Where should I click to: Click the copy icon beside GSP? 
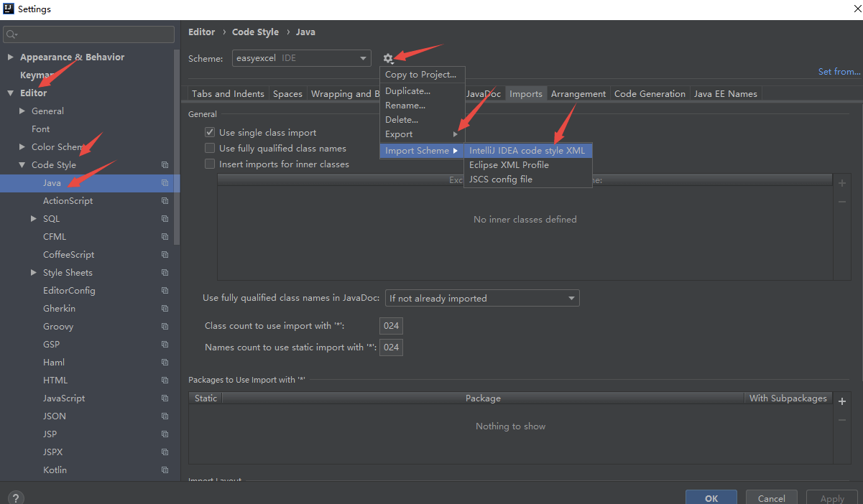pyautogui.click(x=165, y=345)
